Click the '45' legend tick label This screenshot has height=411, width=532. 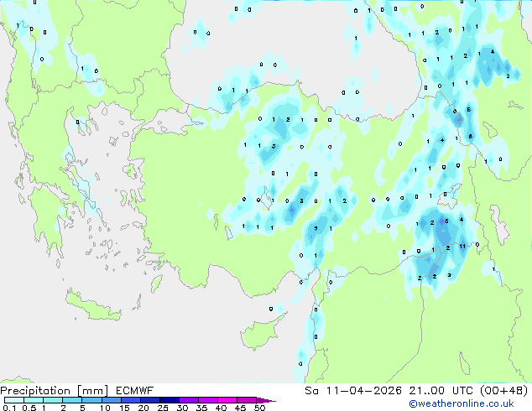tap(240, 408)
